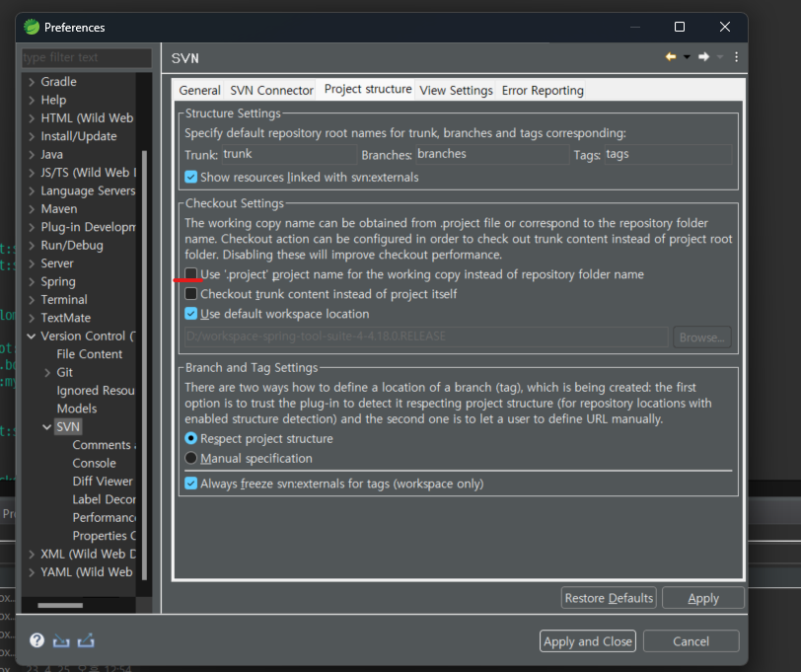
Task: Select Language Servers tree item
Action: pyautogui.click(x=88, y=190)
